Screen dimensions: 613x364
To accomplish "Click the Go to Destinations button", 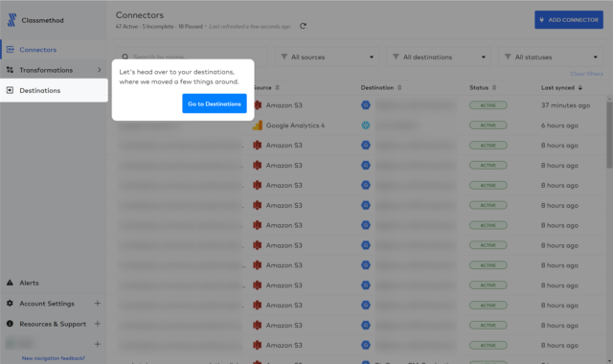I will click(x=215, y=103).
